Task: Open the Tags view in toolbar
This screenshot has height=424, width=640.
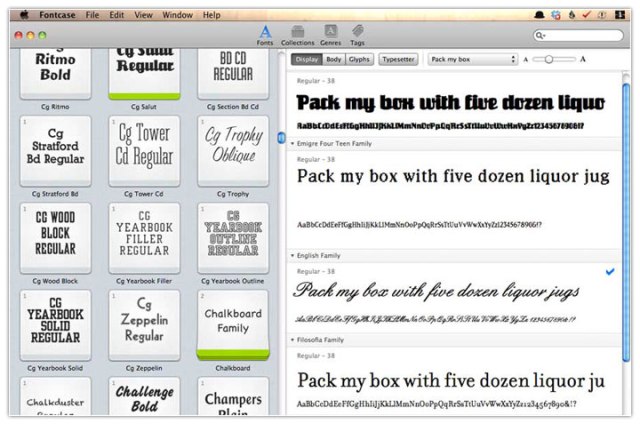Action: [x=357, y=35]
